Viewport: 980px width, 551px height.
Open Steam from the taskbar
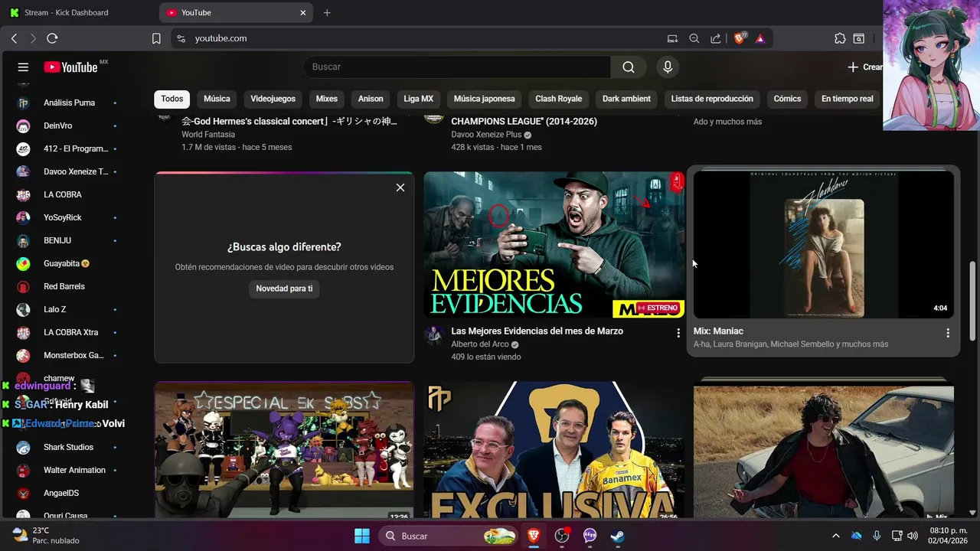pos(618,536)
